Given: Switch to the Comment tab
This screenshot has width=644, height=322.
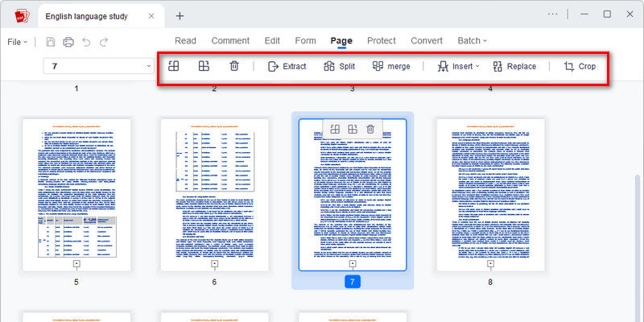Looking at the screenshot, I should (x=230, y=41).
